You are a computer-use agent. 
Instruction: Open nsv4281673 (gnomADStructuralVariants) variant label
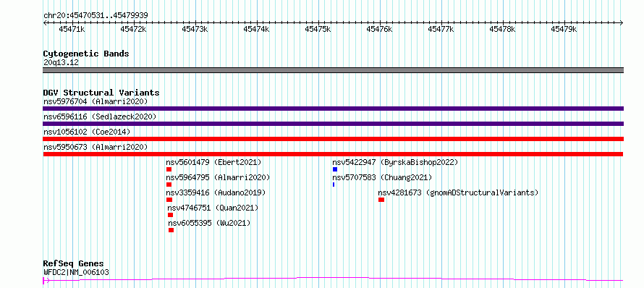(x=458, y=192)
